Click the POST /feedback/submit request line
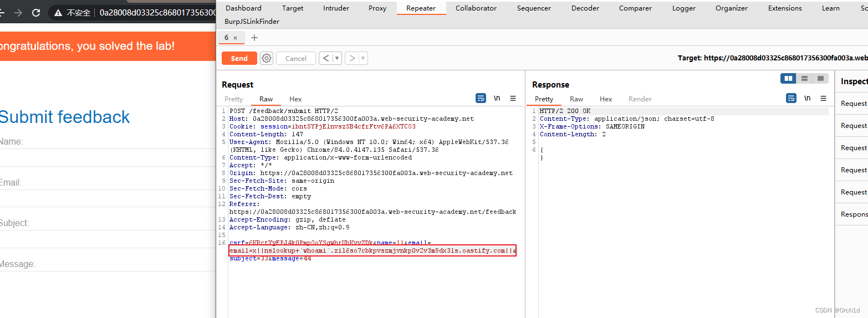Screen dimensions: 868x318 click(283, 111)
